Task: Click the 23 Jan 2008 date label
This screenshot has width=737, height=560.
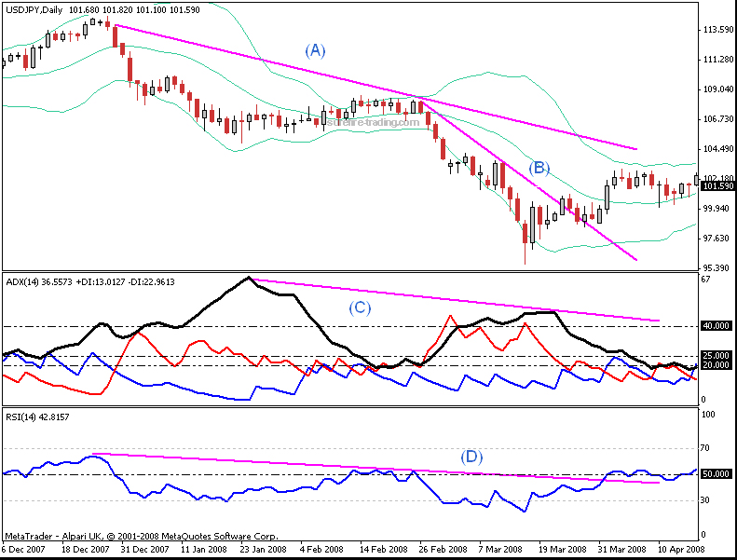Action: 263,549
